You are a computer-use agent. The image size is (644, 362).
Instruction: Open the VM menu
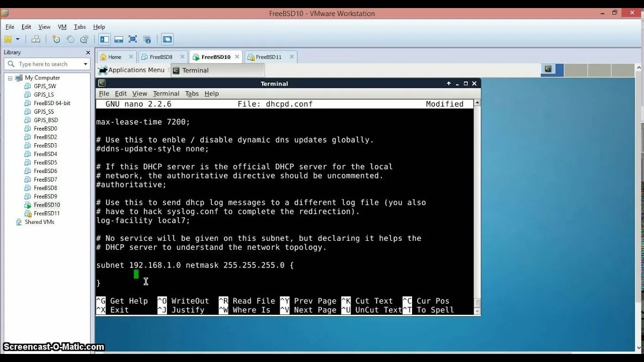click(x=62, y=27)
